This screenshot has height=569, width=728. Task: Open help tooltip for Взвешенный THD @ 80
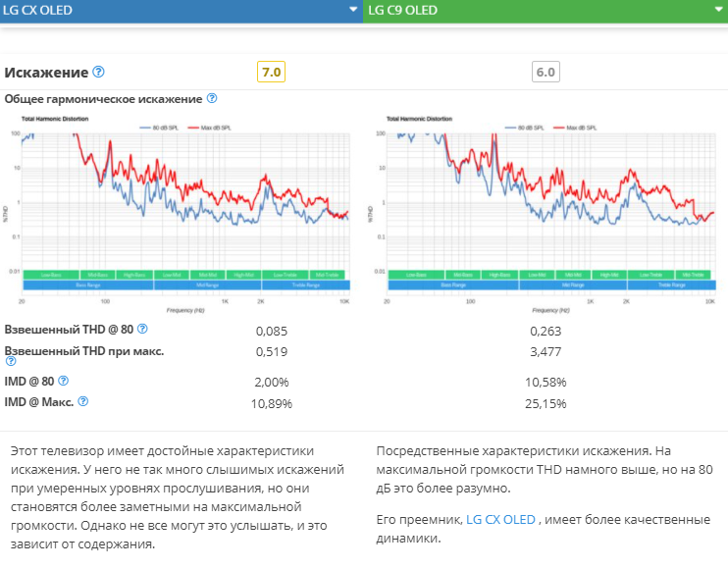coord(142,330)
